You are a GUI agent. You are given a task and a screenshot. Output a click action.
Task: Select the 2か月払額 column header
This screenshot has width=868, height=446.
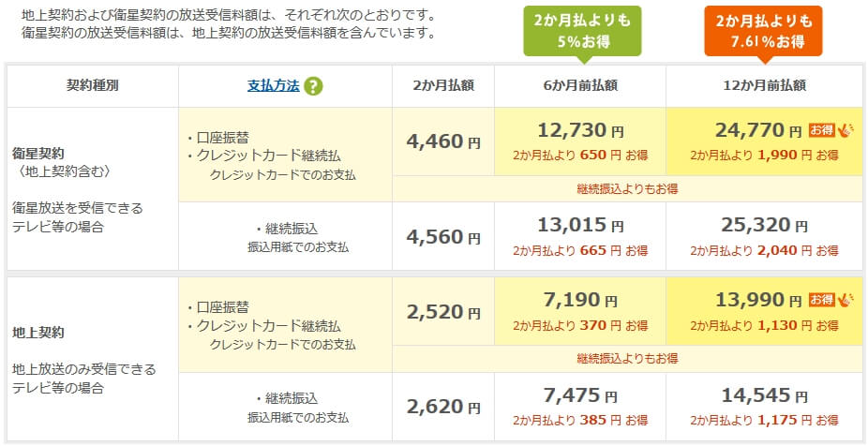443,85
